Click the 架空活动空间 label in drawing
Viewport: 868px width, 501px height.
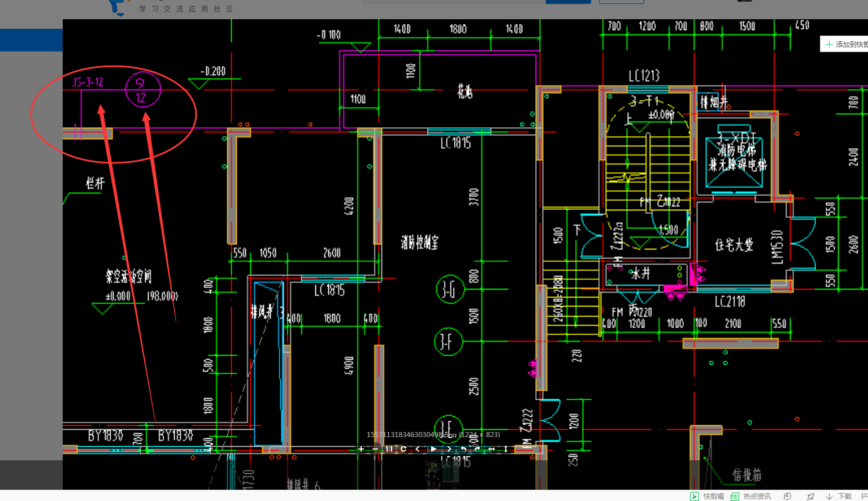pyautogui.click(x=129, y=277)
